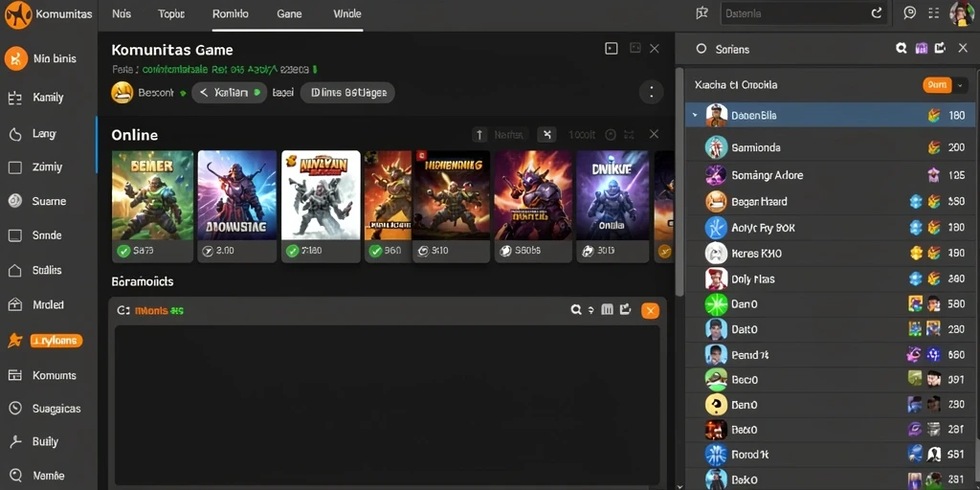The image size is (980, 490).
Task: Toggle the green check beside 7180
Action: click(x=292, y=252)
